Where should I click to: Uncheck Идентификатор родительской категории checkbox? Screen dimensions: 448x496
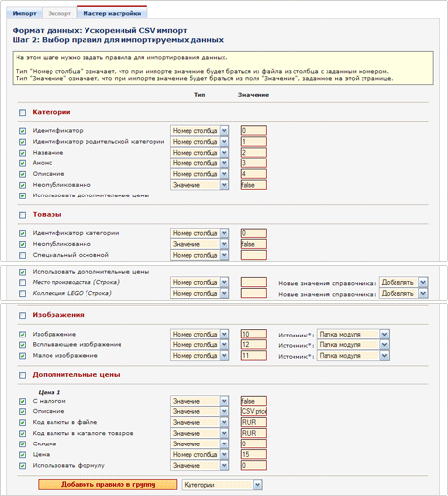(x=22, y=142)
